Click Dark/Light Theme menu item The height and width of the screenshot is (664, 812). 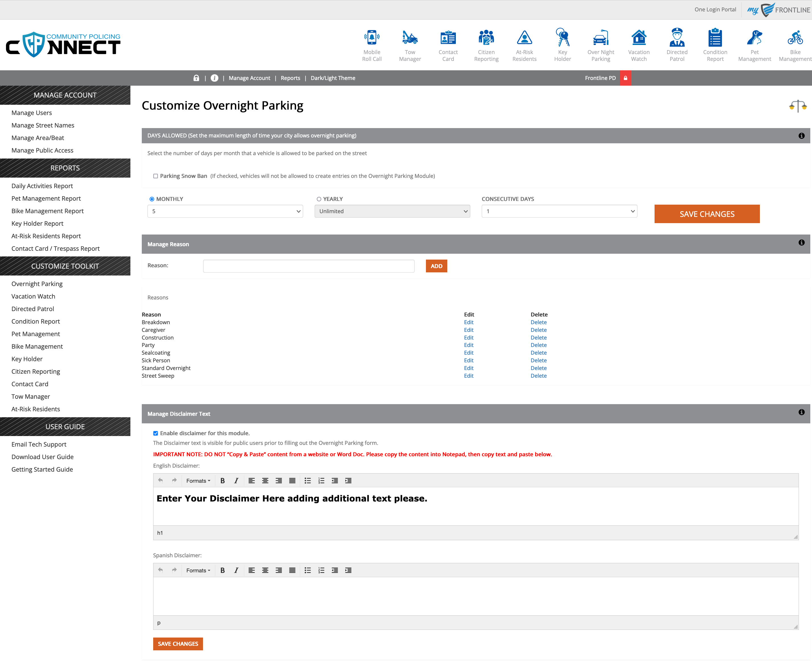(x=333, y=78)
